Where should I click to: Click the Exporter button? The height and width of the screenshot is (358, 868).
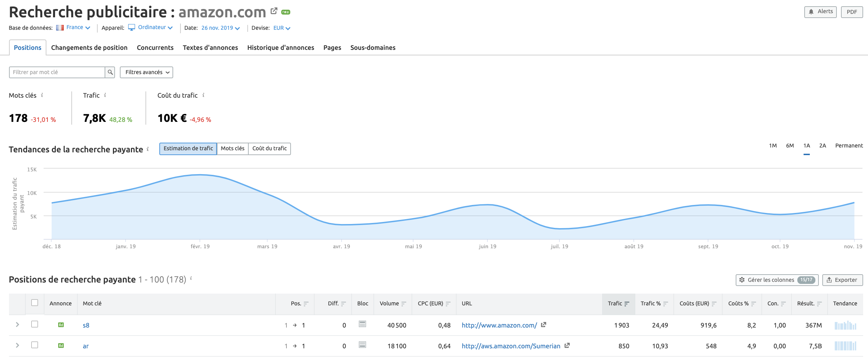pos(842,280)
